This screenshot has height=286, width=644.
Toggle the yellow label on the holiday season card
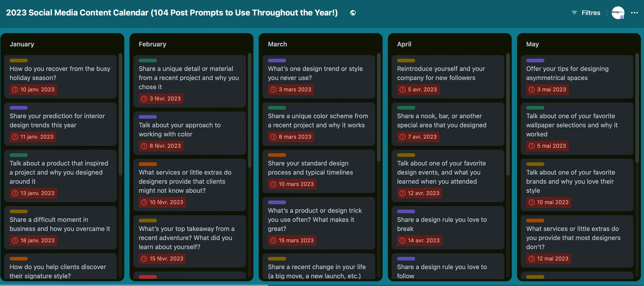pyautogui.click(x=18, y=60)
